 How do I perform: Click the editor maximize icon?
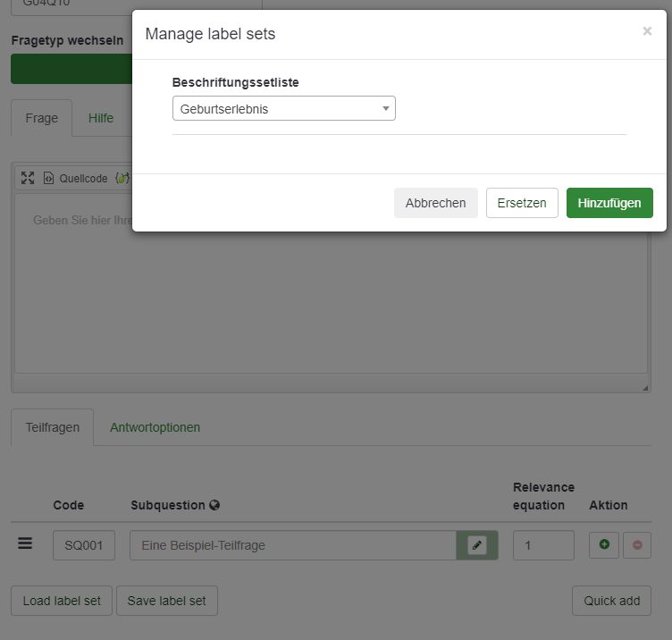(28, 178)
